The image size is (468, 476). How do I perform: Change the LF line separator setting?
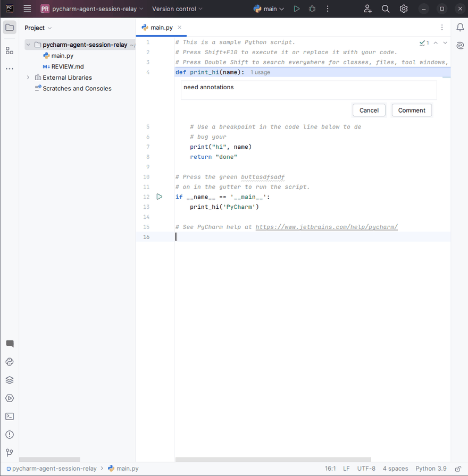(346, 469)
